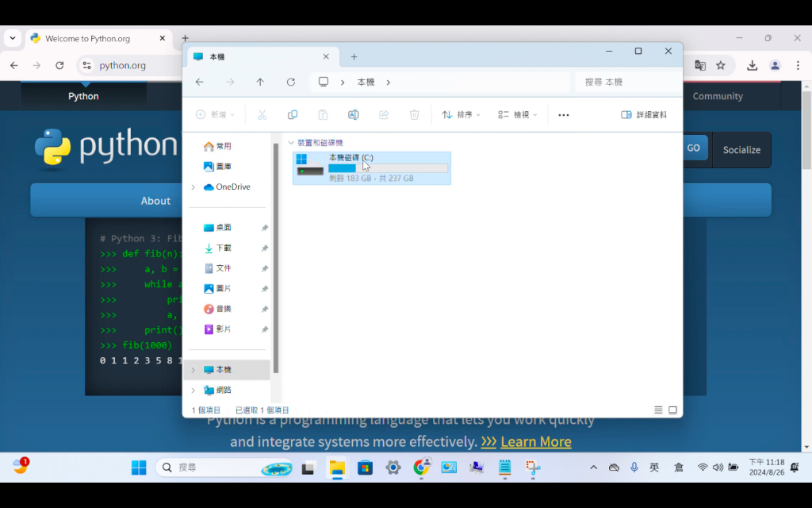Screen dimensions: 812x508
Task: Click the search 本機 box in Explorer
Action: [628, 82]
